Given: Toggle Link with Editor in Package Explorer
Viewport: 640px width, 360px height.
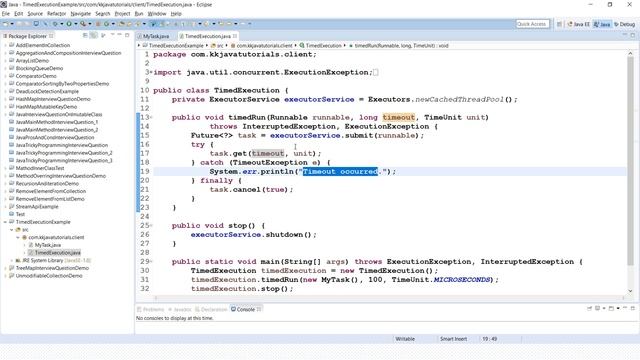Looking at the screenshot, I should click(93, 36).
